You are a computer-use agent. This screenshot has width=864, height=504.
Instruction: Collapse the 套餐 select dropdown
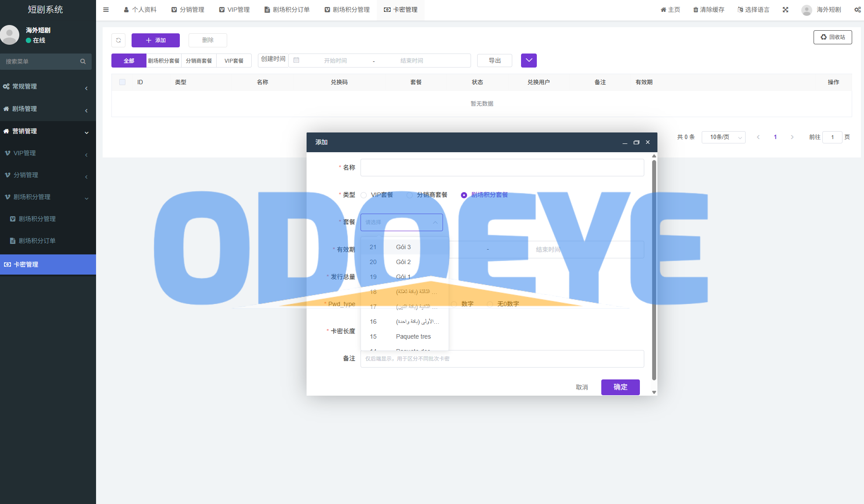click(x=435, y=222)
